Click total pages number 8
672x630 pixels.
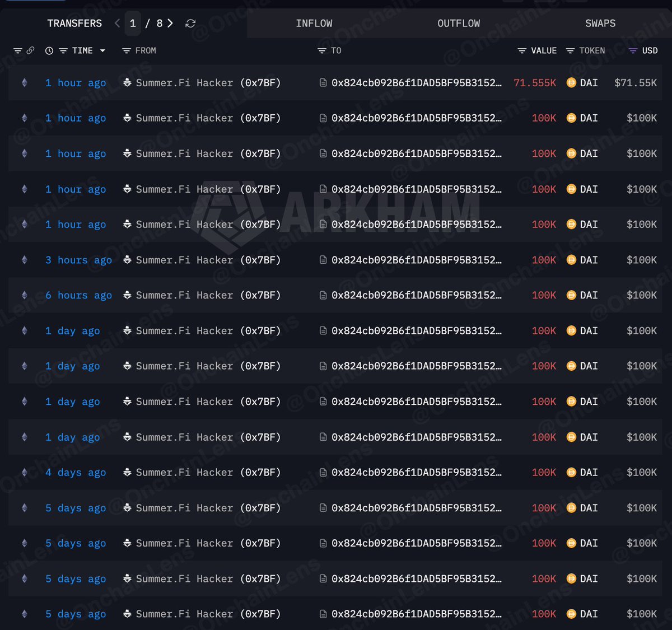pos(160,23)
